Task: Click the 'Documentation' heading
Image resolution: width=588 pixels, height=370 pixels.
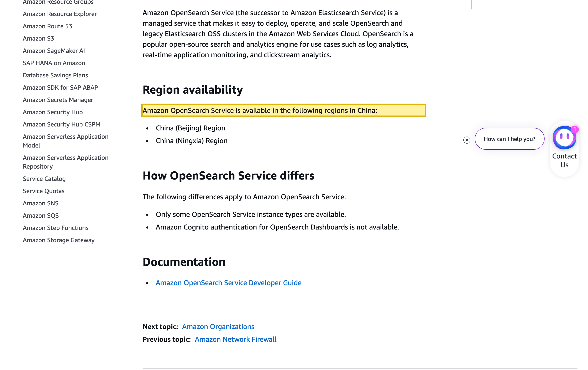Action: (184, 262)
